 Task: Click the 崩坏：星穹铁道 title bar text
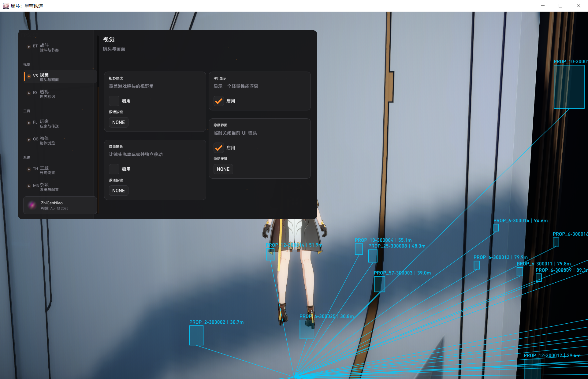coord(27,6)
